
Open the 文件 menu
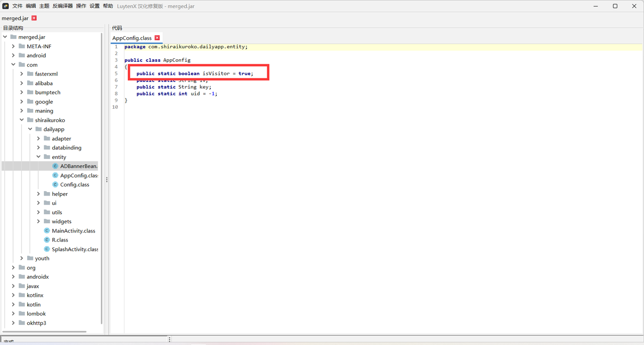pyautogui.click(x=17, y=6)
